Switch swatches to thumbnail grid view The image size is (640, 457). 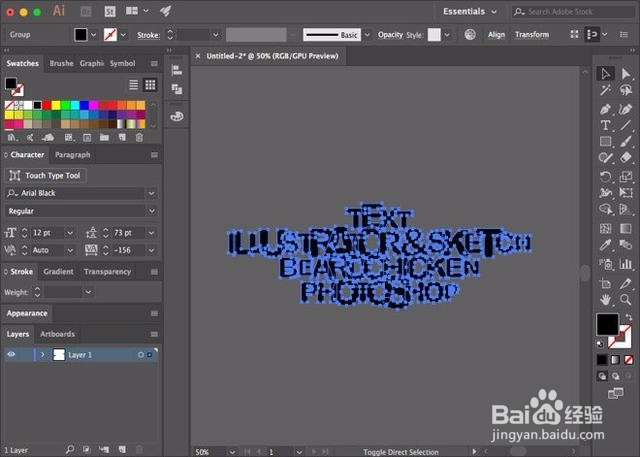(150, 85)
